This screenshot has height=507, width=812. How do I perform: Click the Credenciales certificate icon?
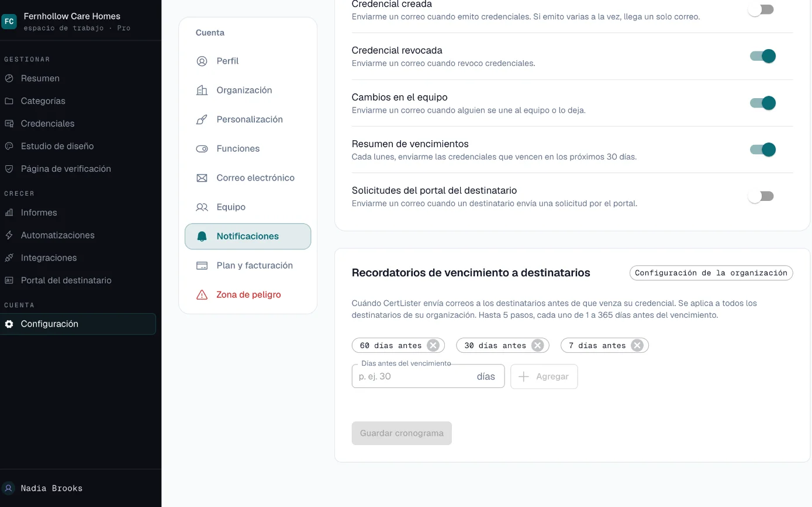click(x=9, y=124)
